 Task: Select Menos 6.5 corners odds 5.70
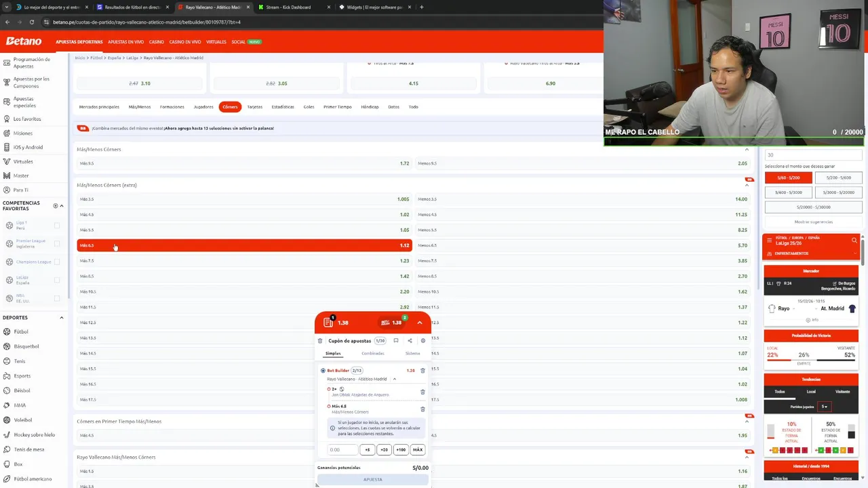point(583,245)
